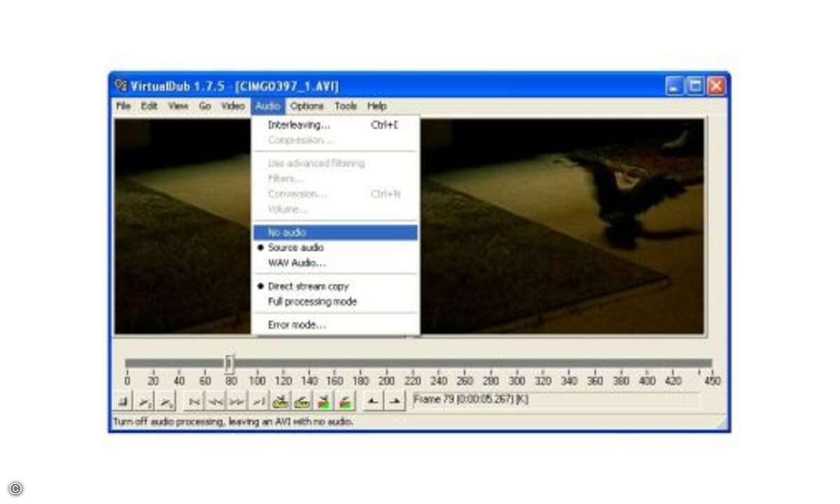Click the status bar help text
This screenshot has width=840, height=504.
[233, 422]
